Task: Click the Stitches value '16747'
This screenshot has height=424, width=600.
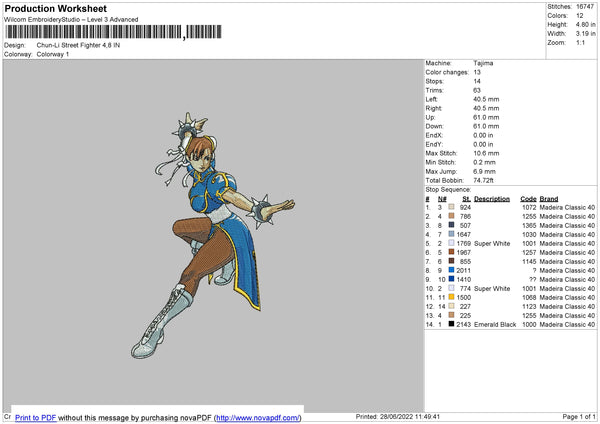Action: coord(585,7)
